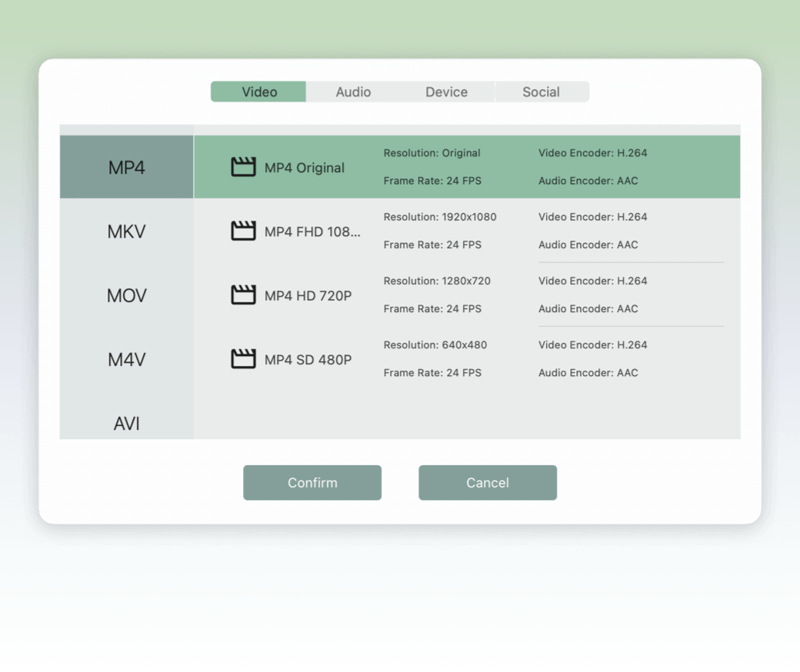
Task: Pick the M4V format
Action: (x=125, y=358)
